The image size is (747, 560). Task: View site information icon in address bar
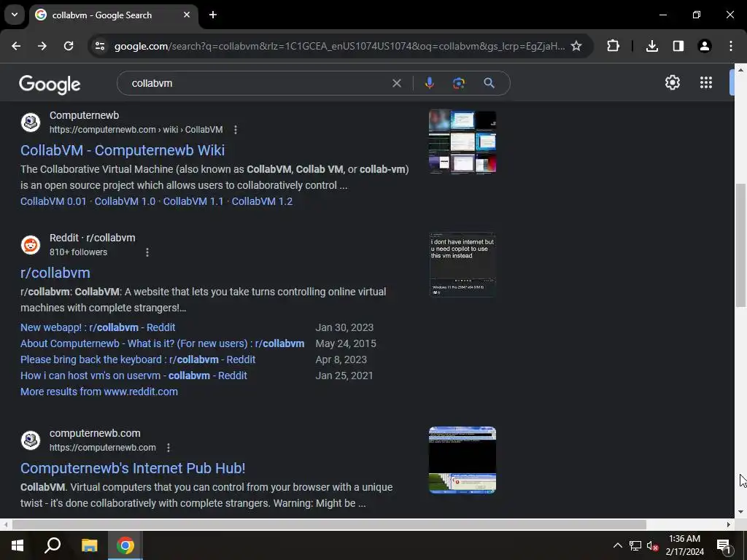pos(100,46)
